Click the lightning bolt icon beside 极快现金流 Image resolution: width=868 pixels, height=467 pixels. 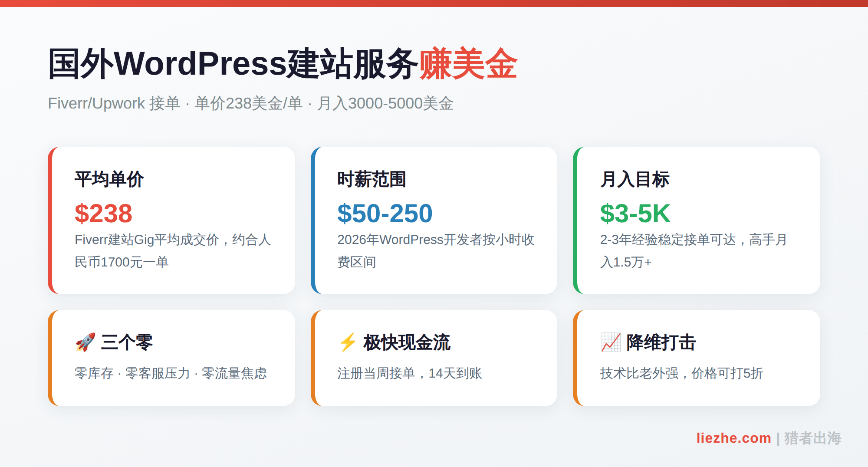click(348, 342)
